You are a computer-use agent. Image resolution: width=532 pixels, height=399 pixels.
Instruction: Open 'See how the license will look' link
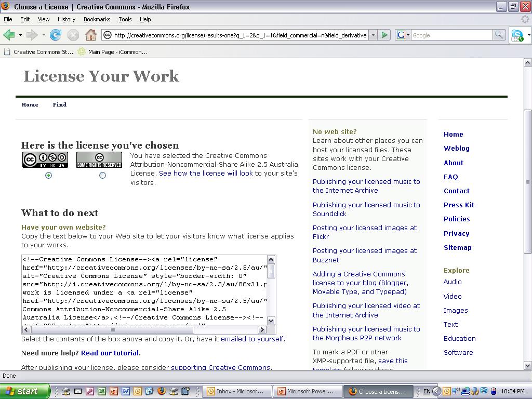click(206, 174)
